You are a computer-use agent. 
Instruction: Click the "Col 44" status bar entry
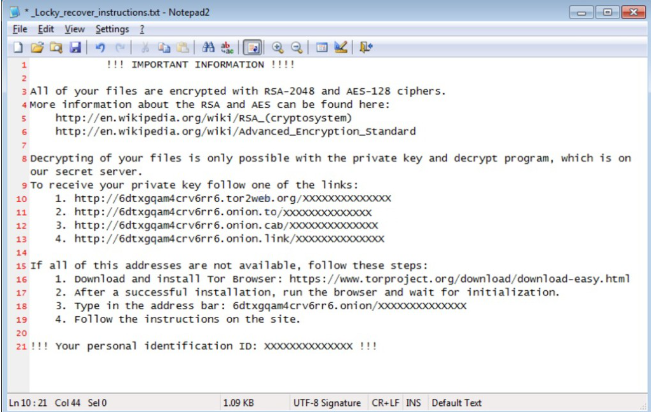[68, 403]
